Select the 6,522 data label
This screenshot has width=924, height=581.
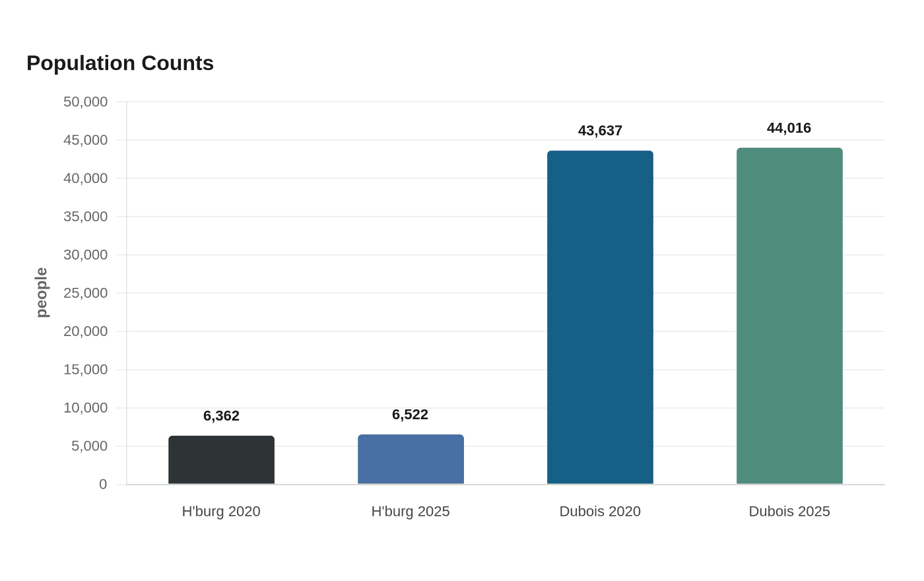pos(410,415)
